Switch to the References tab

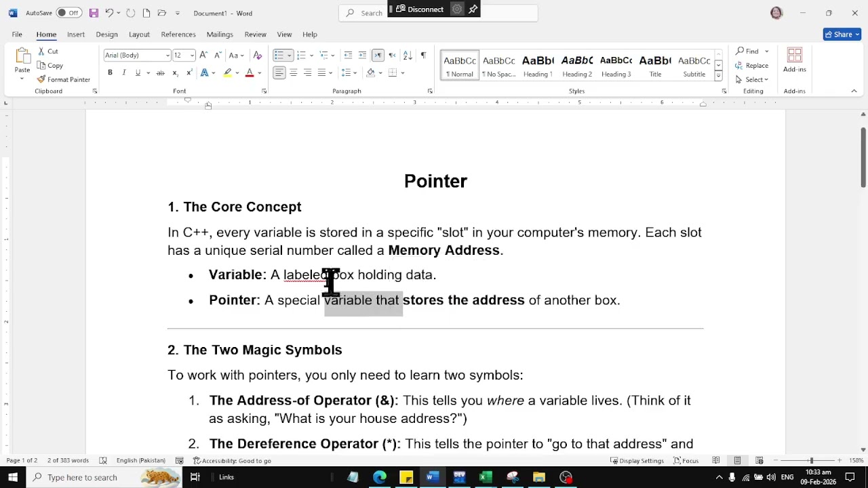pos(178,34)
